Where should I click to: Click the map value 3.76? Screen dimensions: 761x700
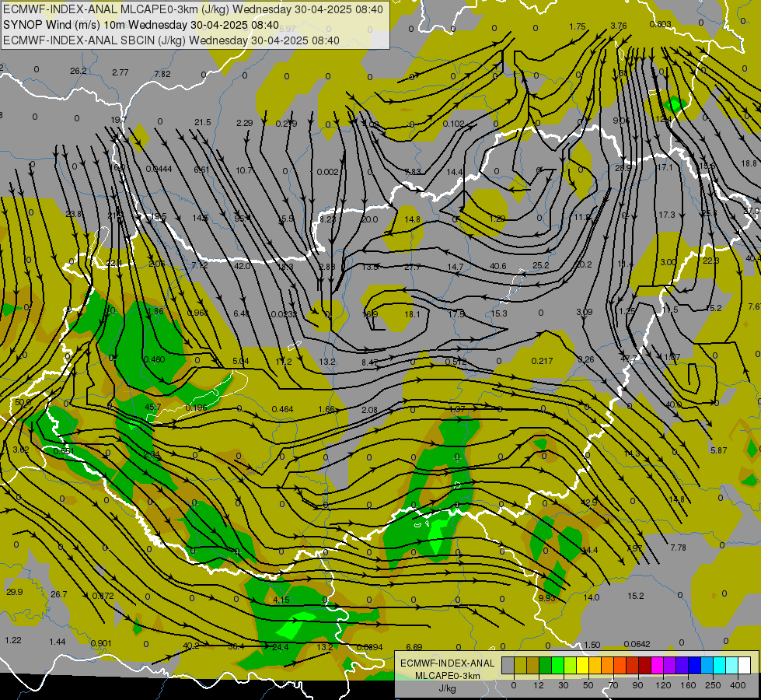point(618,26)
